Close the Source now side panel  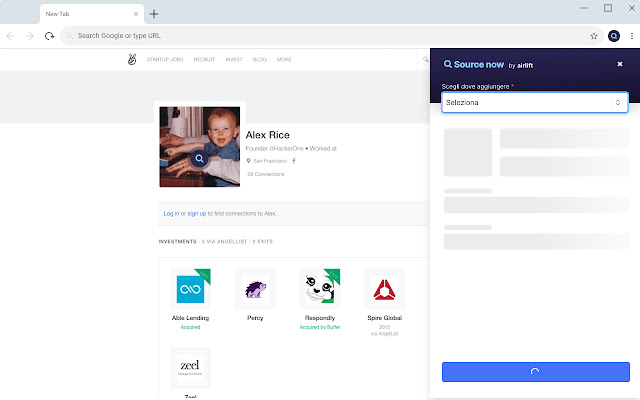[620, 64]
